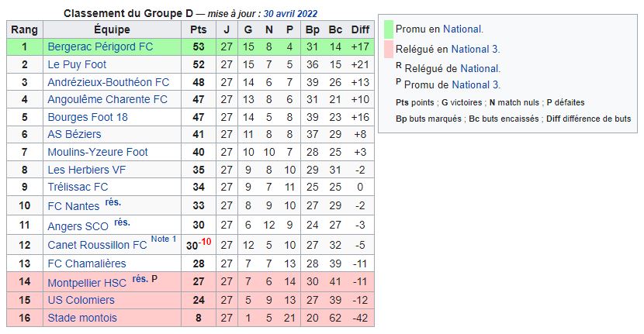
Task: Open the 'rés.' superscript next to FC Nantes
Action: pyautogui.click(x=113, y=202)
